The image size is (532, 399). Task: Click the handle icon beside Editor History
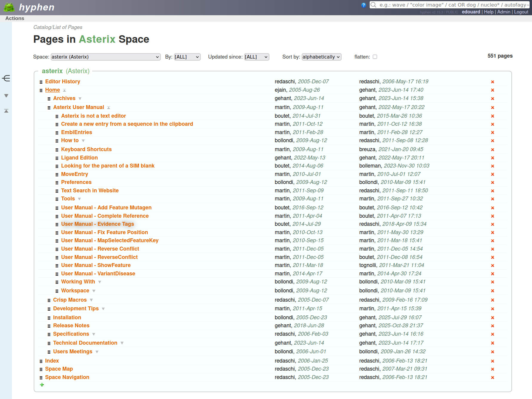tap(41, 82)
